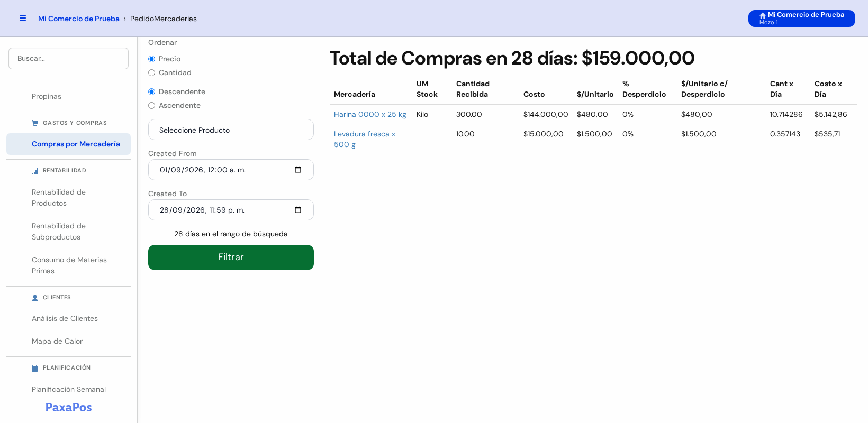868x423 pixels.
Task: Follow the Mi Comercio de Prueba breadcrumb link
Action: [x=79, y=19]
